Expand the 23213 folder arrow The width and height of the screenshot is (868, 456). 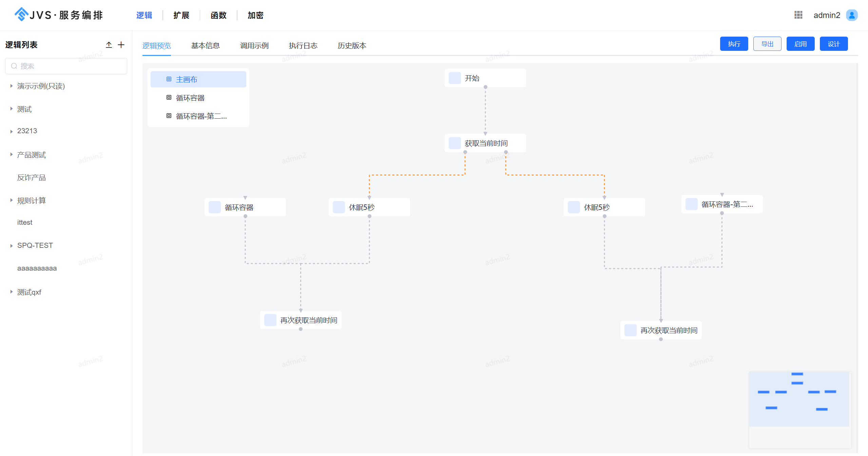tap(11, 131)
